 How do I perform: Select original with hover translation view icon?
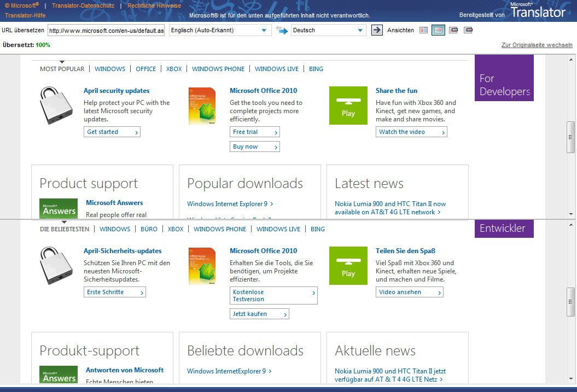pos(453,30)
